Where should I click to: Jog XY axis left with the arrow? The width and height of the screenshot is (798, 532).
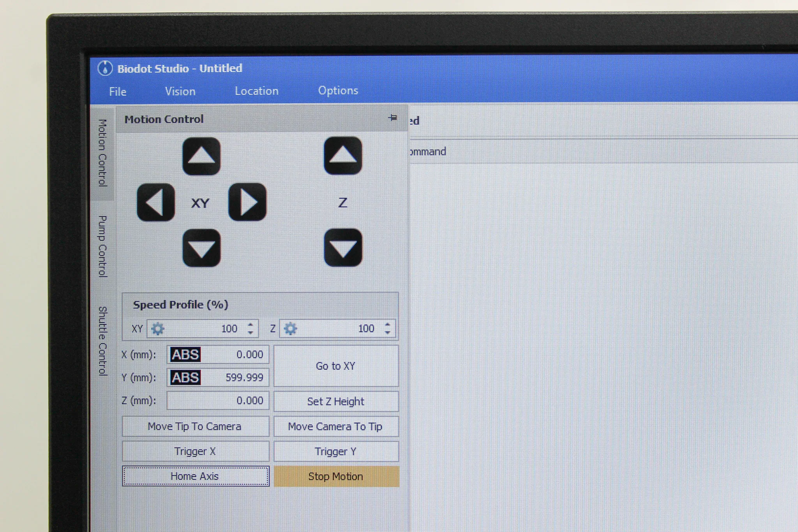[156, 202]
